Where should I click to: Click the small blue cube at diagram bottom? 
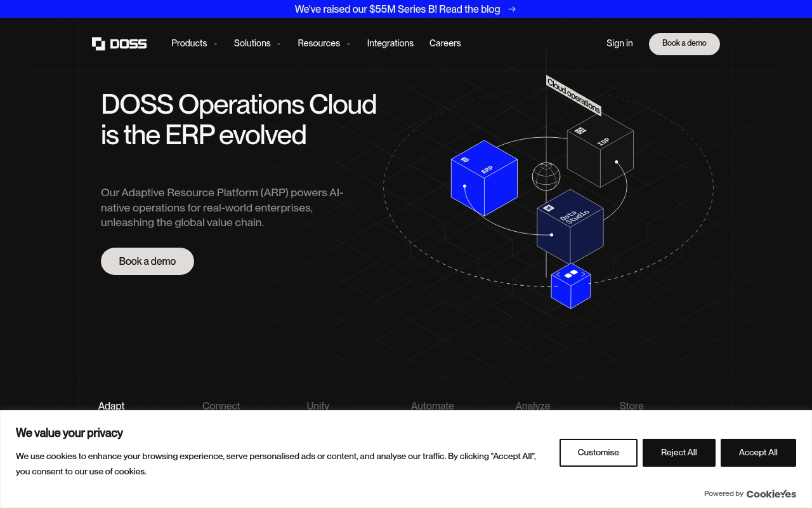pos(571,286)
